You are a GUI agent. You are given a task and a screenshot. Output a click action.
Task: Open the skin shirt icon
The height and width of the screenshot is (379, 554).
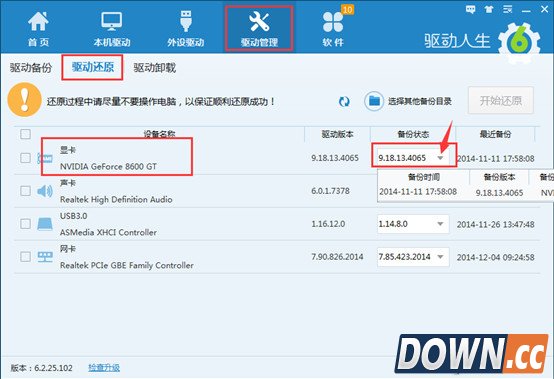[x=489, y=9]
